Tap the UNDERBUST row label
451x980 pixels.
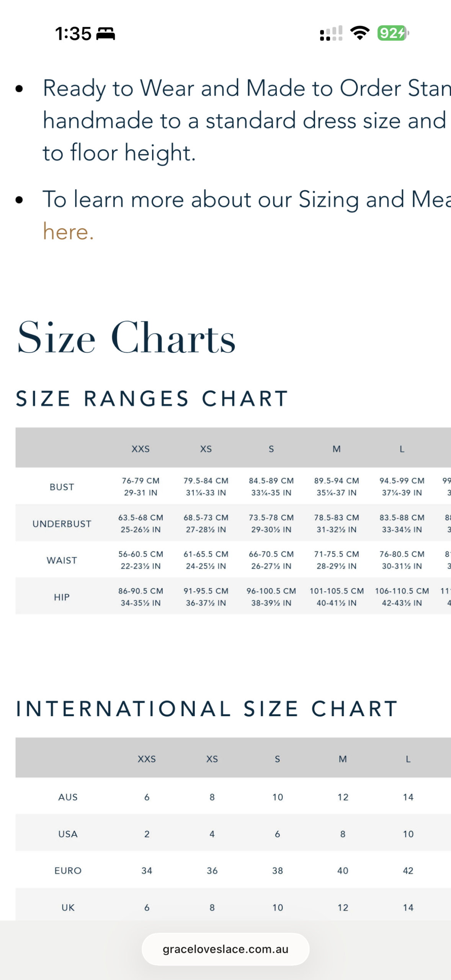tap(62, 524)
